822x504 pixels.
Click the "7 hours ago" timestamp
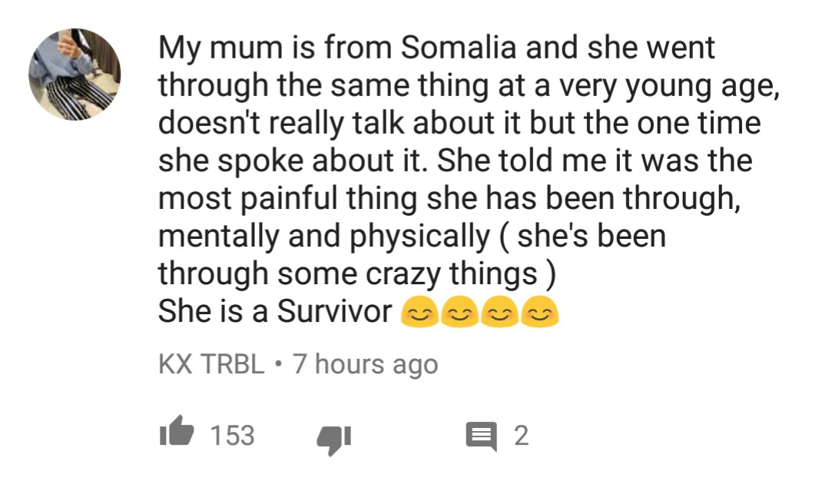click(x=366, y=364)
